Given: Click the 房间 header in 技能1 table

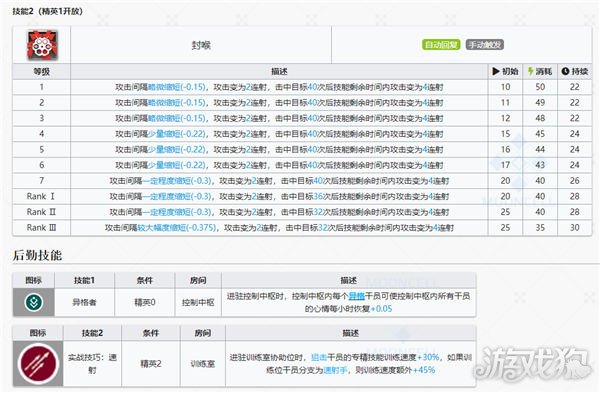Looking at the screenshot, I should click(198, 280).
